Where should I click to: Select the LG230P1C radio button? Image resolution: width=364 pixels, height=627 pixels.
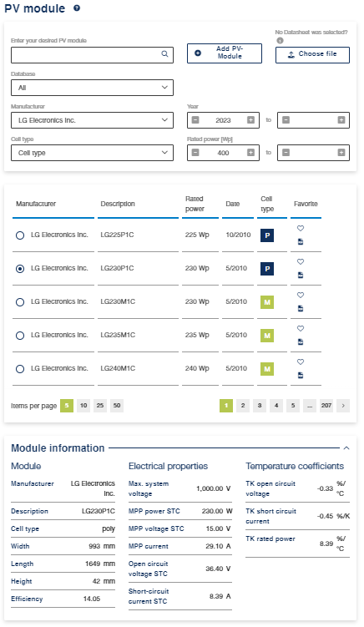tap(20, 269)
